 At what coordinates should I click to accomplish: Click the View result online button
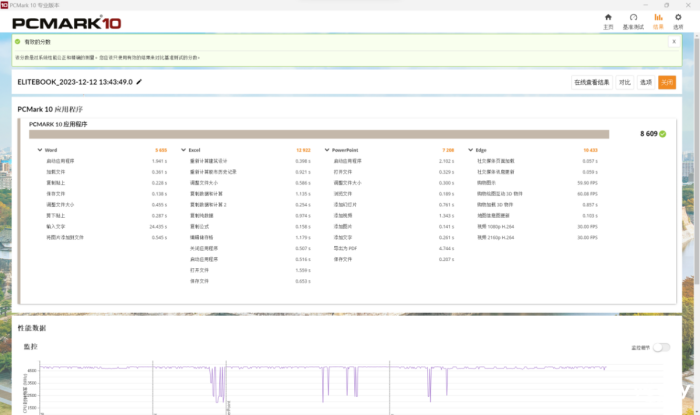(x=591, y=82)
